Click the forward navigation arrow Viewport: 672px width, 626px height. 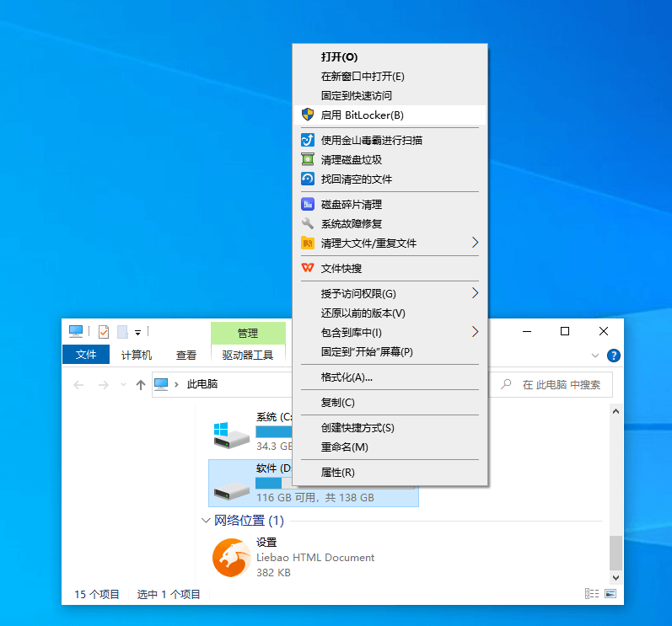tap(104, 385)
